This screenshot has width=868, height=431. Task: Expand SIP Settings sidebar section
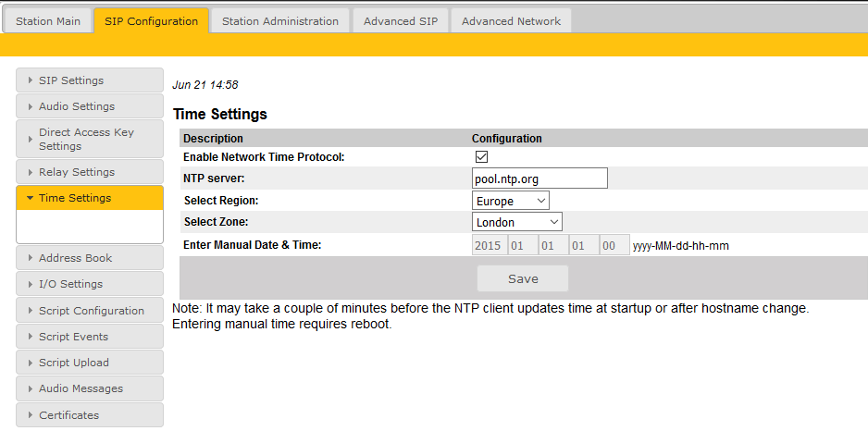(x=89, y=80)
